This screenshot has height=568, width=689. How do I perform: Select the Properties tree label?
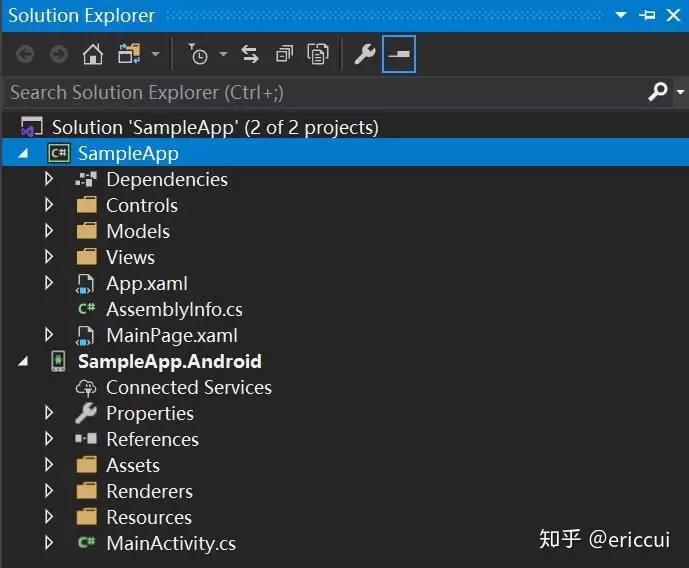[x=150, y=414]
